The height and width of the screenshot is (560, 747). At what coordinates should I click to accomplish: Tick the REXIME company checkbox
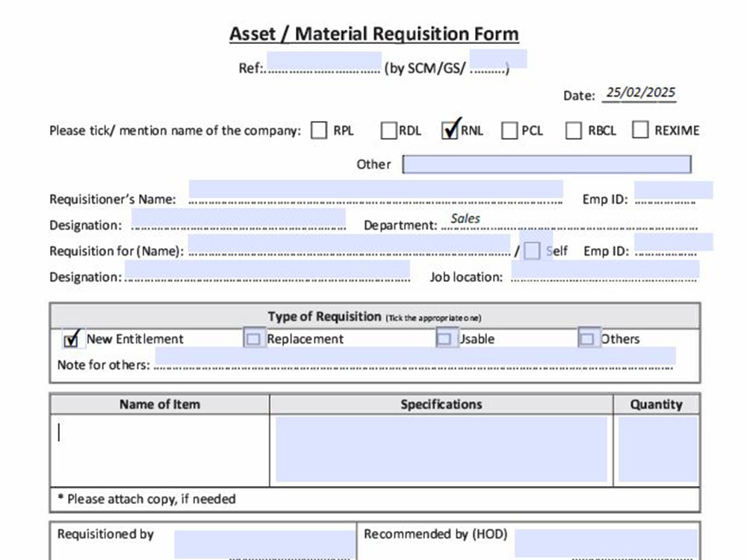coord(640,129)
